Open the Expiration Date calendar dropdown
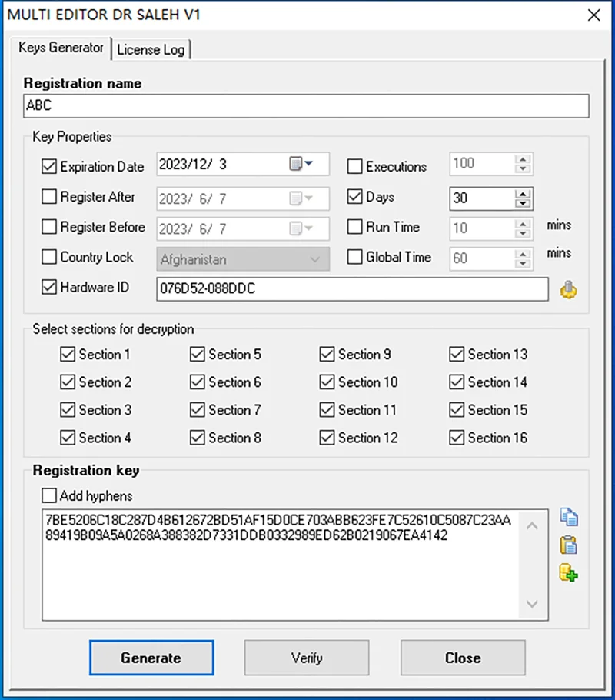This screenshot has height=700, width=615. (x=301, y=164)
